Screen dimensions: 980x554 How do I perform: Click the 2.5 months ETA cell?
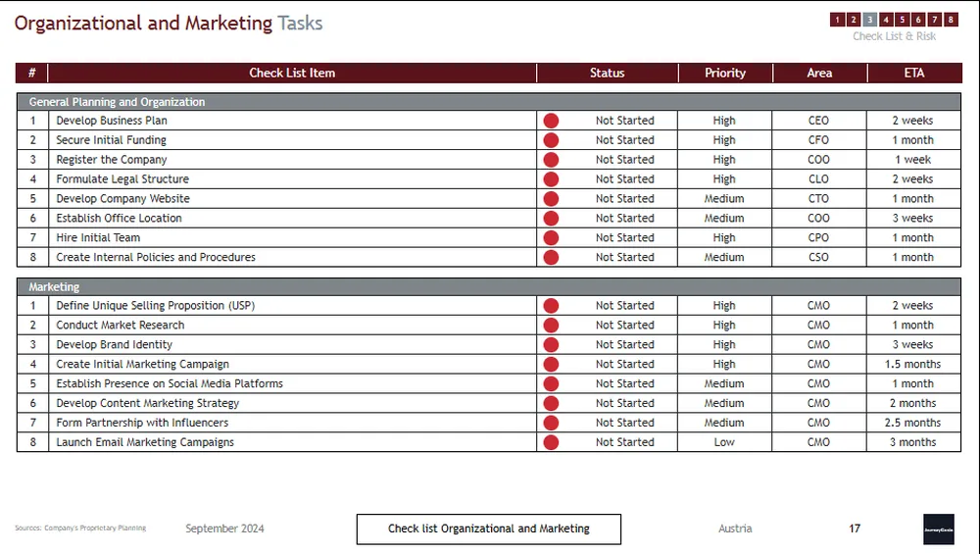tap(913, 423)
